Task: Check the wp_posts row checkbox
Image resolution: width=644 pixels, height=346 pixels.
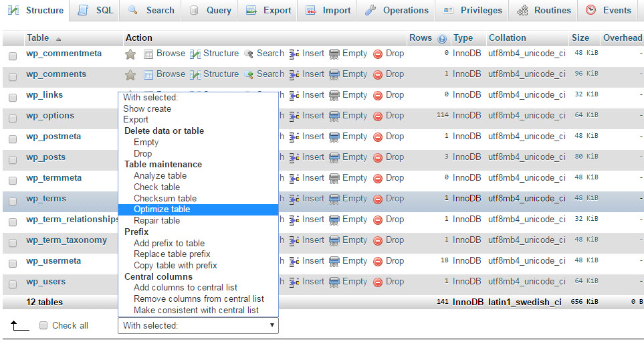Action: [x=13, y=160]
